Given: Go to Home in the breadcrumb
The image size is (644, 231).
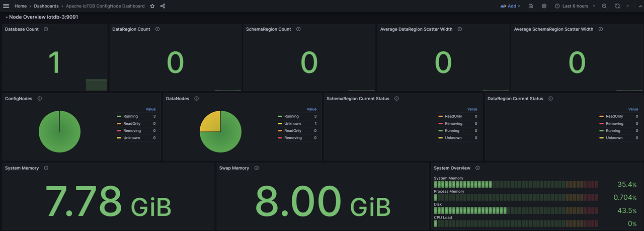Looking at the screenshot, I should pos(21,6).
